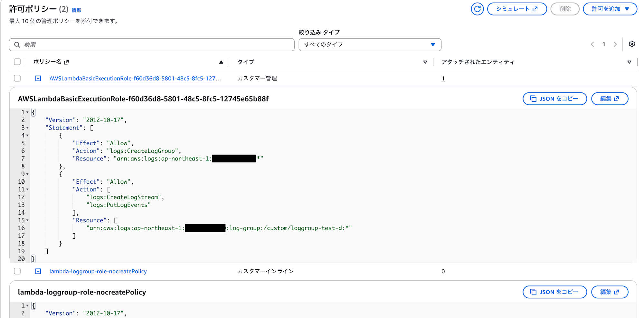The width and height of the screenshot is (644, 318).
Task: Click the シミュレート button
Action: click(x=517, y=9)
